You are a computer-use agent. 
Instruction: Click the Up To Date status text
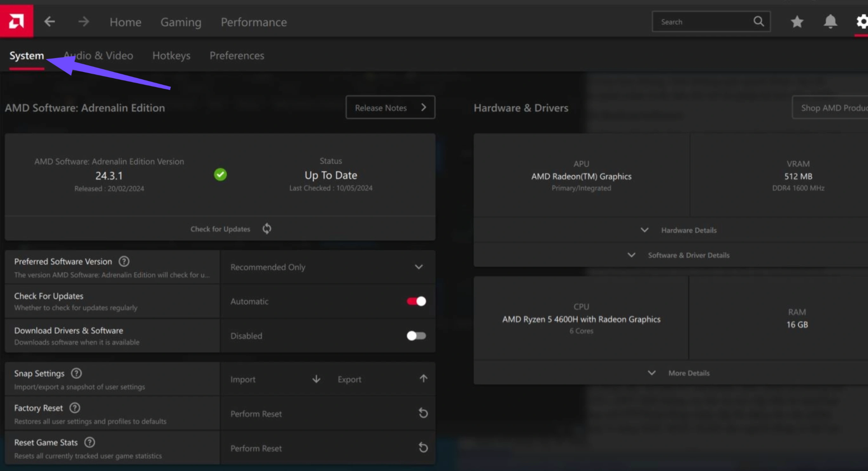[331, 175]
